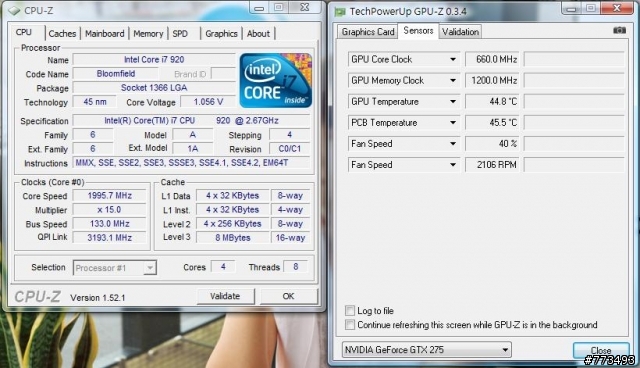This screenshot has width=640, height=368.
Task: Click the x 15.0 multiplier value
Action: [109, 210]
